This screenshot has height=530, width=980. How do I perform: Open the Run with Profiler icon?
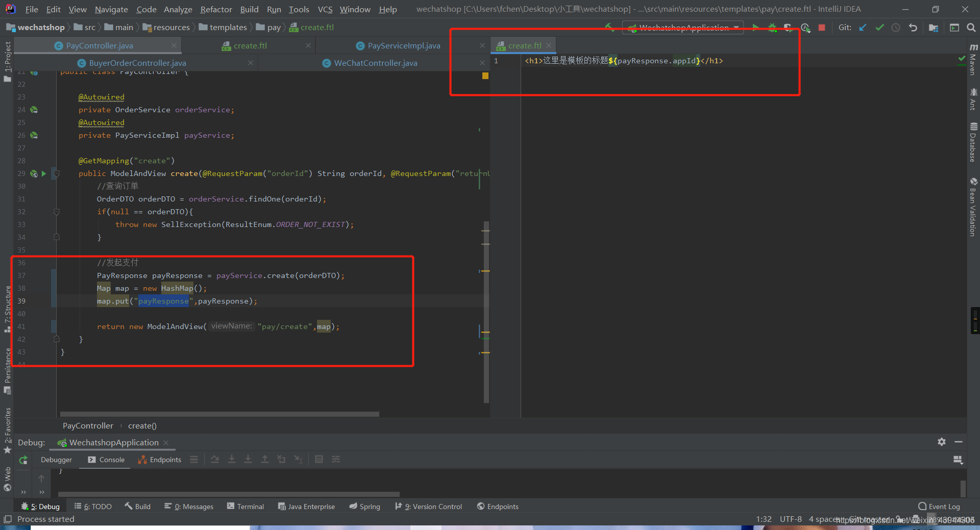805,28
